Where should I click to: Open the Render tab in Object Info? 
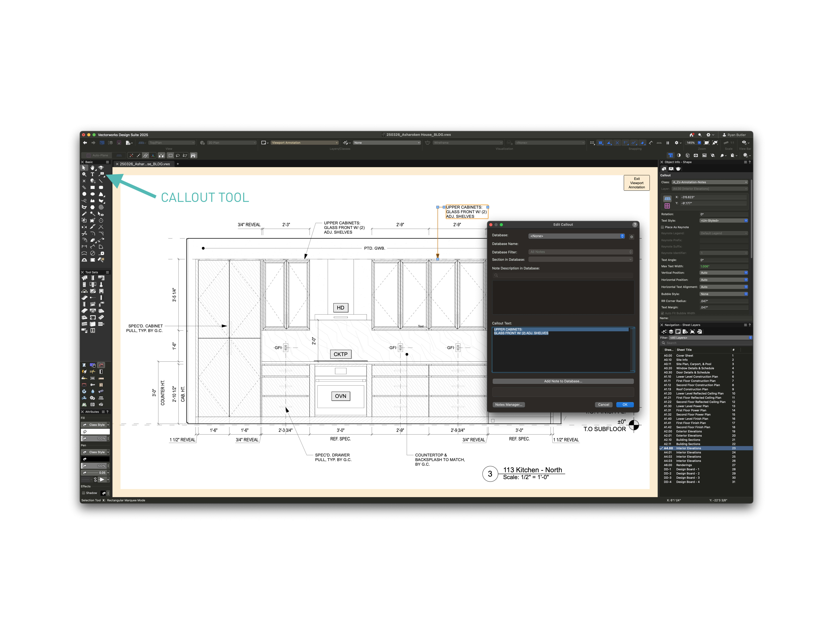(678, 169)
